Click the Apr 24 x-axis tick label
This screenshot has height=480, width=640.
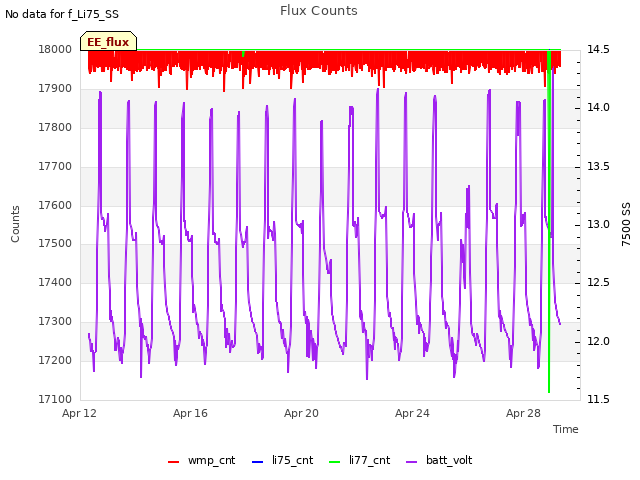[x=412, y=413]
